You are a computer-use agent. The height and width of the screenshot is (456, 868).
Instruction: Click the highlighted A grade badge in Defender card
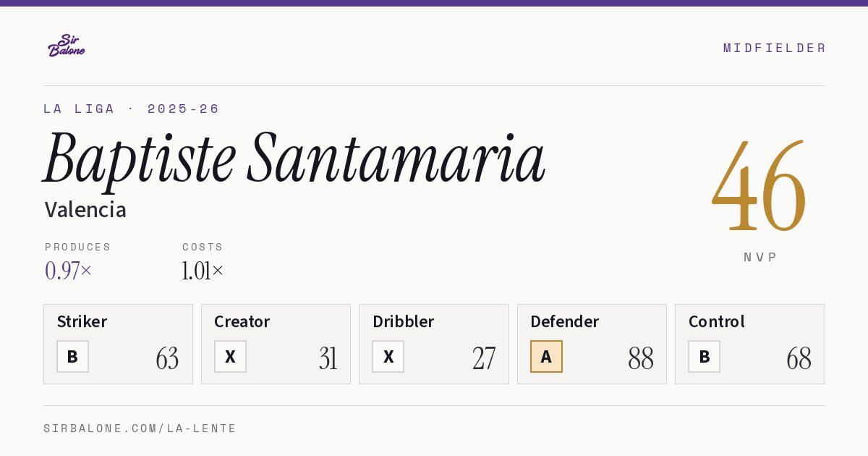(x=546, y=356)
